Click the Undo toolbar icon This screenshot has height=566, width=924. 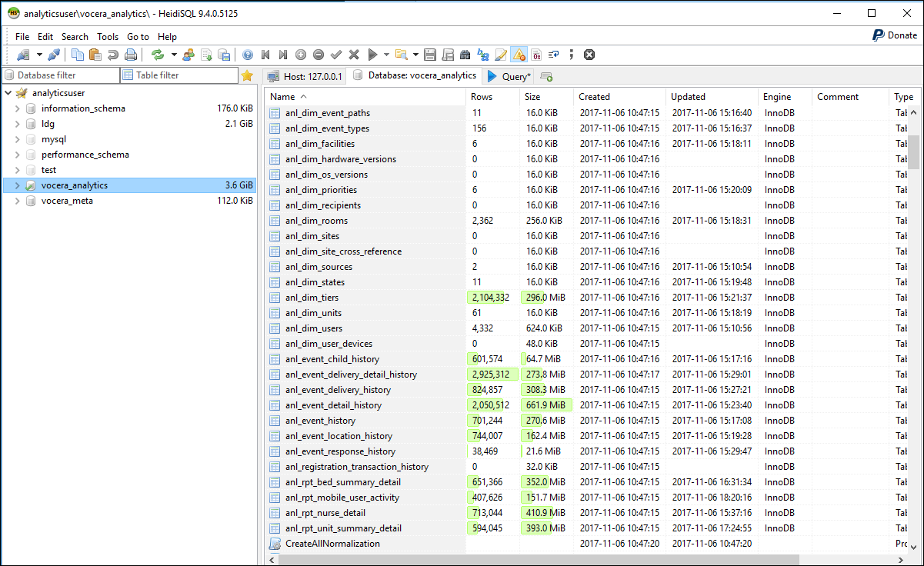tap(113, 55)
